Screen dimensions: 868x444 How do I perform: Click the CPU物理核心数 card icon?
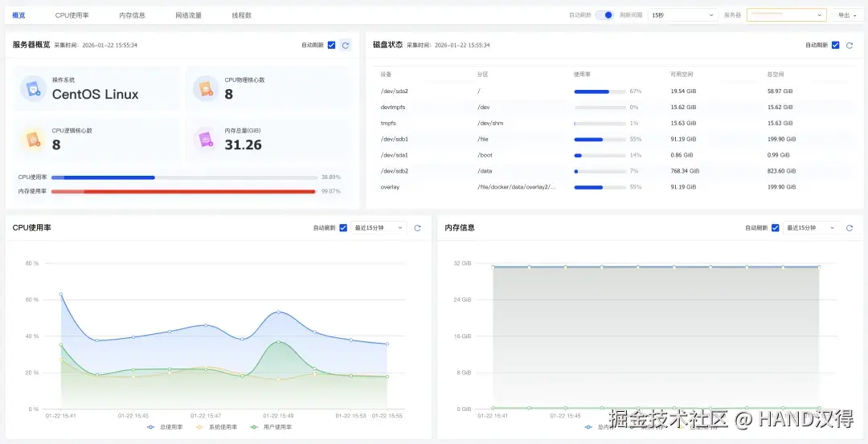point(206,88)
